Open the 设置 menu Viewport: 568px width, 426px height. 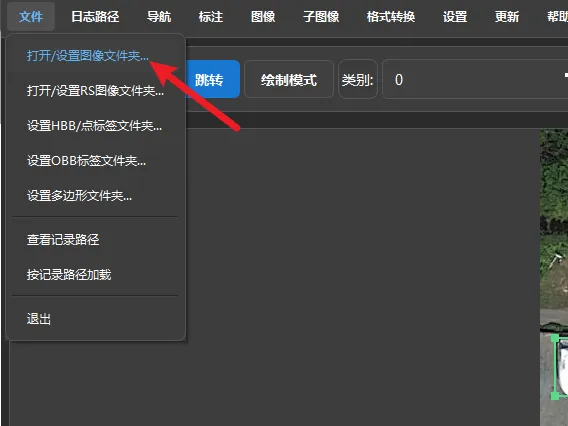[455, 17]
